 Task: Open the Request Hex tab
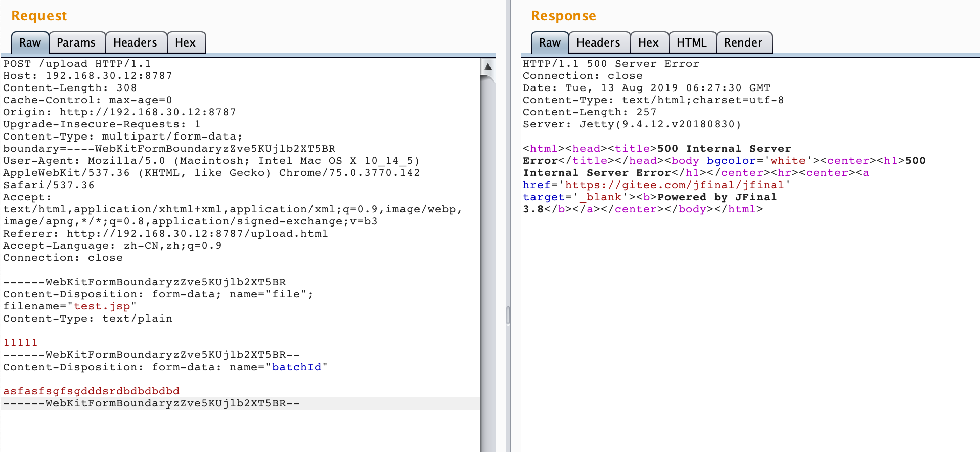click(185, 42)
